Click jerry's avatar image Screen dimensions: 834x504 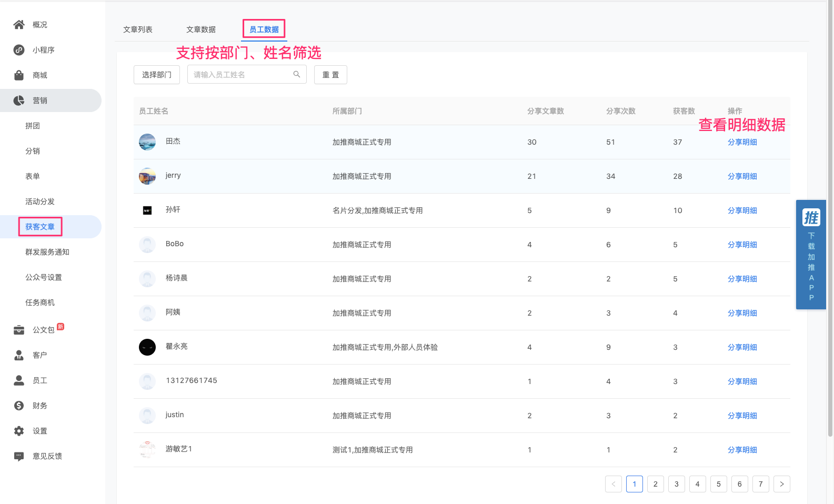147,176
